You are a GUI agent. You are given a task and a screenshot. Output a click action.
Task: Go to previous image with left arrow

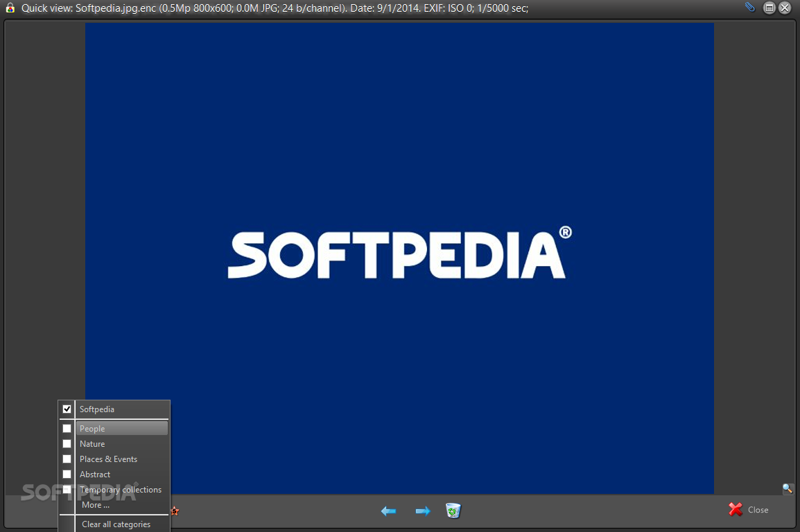388,511
